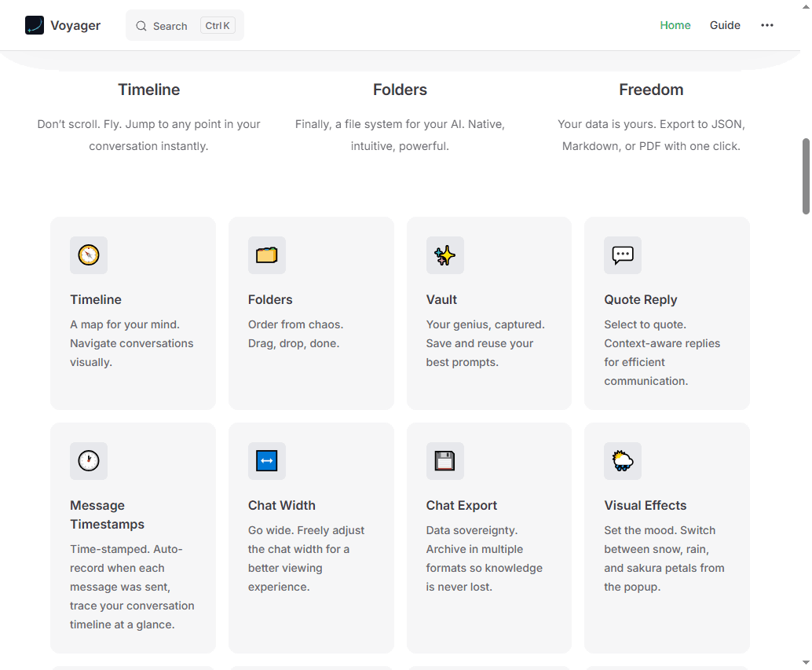Image resolution: width=812 pixels, height=670 pixels.
Task: Click the Quote Reply speech bubble icon
Action: coord(623,255)
